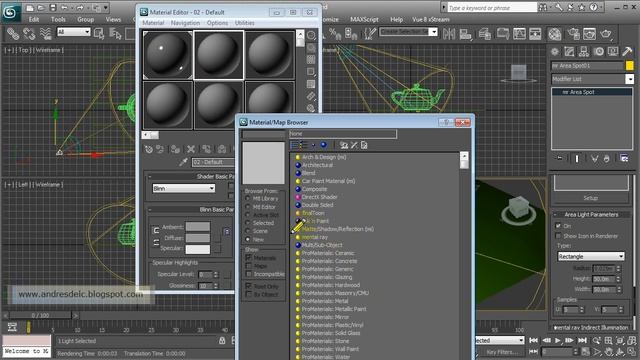The width and height of the screenshot is (640, 360).
Task: Click View List + Icons in browser toolbar
Action: pos(304,145)
